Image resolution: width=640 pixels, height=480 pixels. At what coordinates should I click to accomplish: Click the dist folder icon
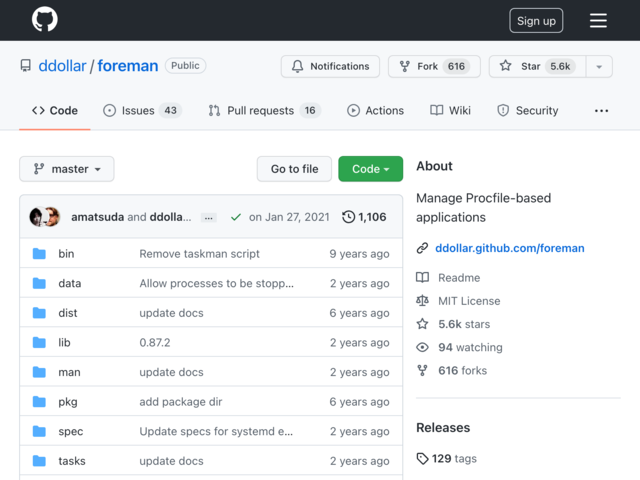click(x=39, y=313)
